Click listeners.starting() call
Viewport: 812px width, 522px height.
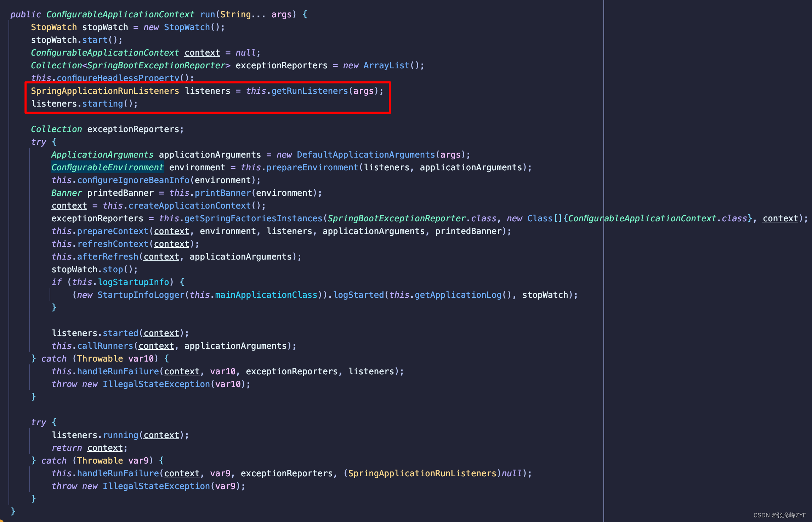click(x=84, y=104)
